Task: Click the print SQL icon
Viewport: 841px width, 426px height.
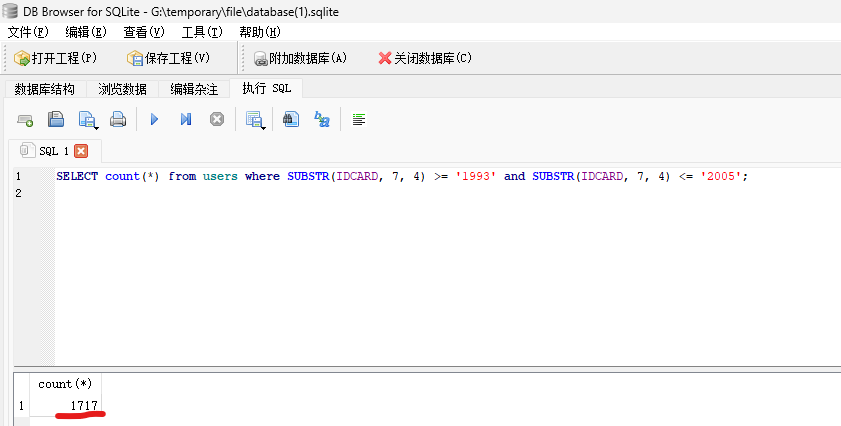Action: point(118,119)
